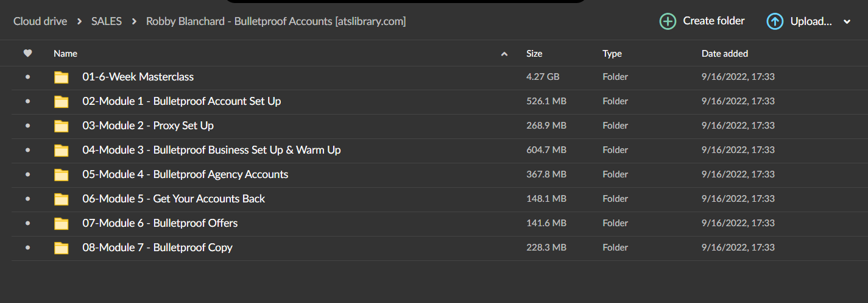This screenshot has width=868, height=303.
Task: Go to Cloud drive breadcrumb
Action: pyautogui.click(x=40, y=21)
